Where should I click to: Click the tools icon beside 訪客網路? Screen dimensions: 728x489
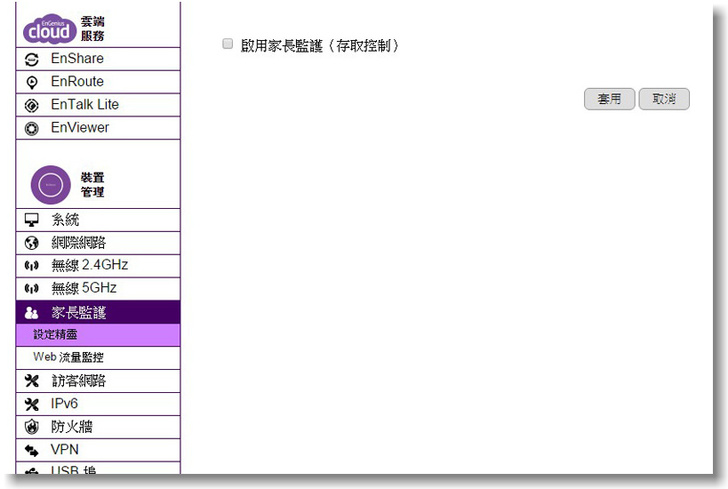(x=32, y=381)
